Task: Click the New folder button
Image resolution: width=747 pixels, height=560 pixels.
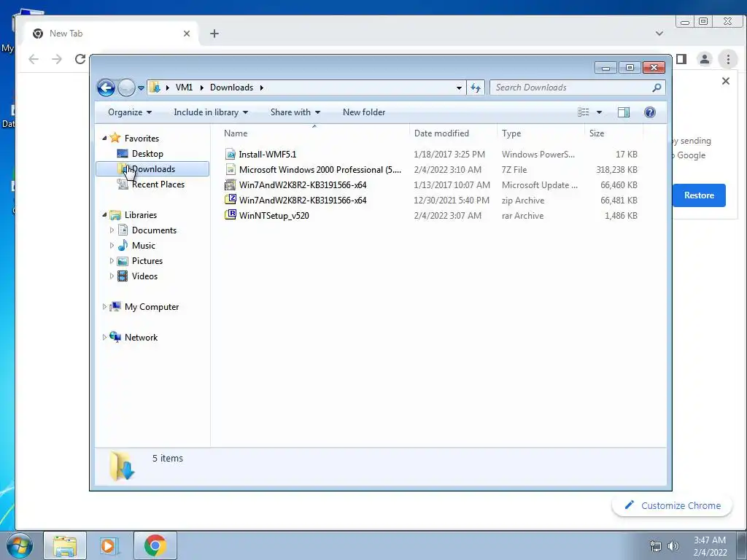Action: pos(364,112)
